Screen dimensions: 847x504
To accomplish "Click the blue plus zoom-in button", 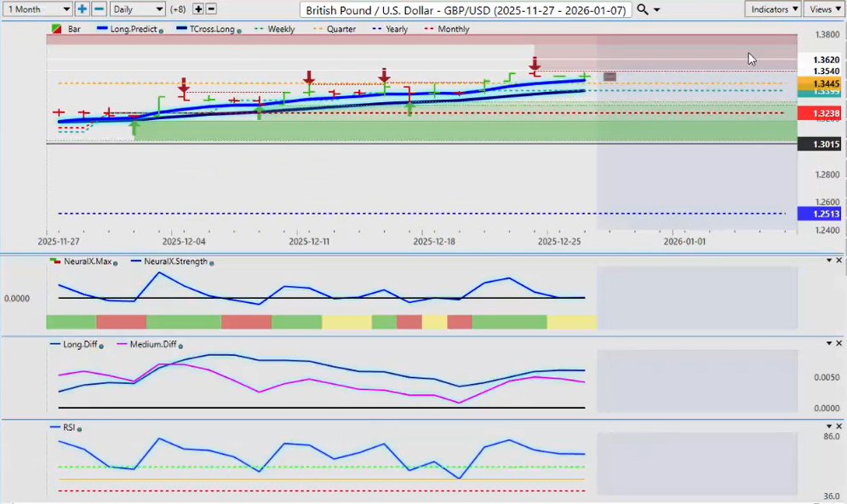I will 82,9.
